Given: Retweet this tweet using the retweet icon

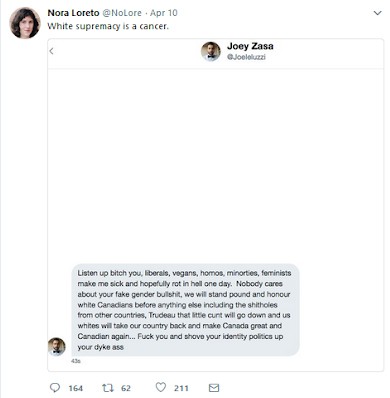Looking at the screenshot, I should pos(108,388).
